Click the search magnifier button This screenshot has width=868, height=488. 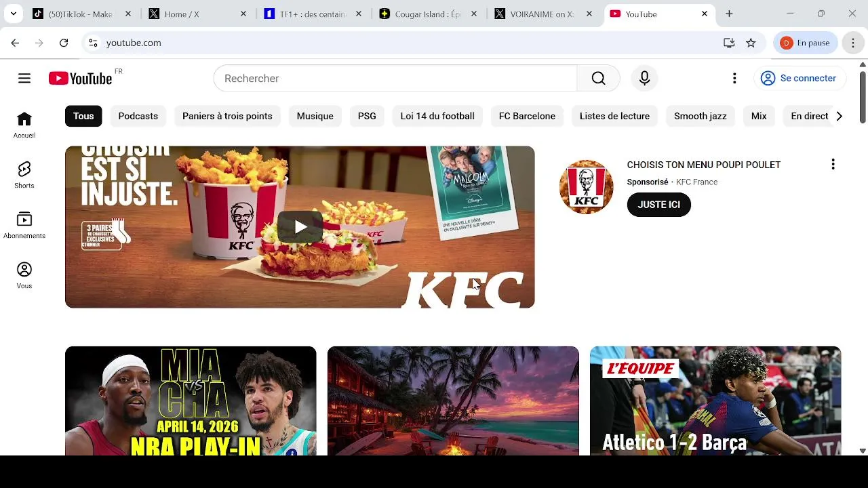pos(598,79)
